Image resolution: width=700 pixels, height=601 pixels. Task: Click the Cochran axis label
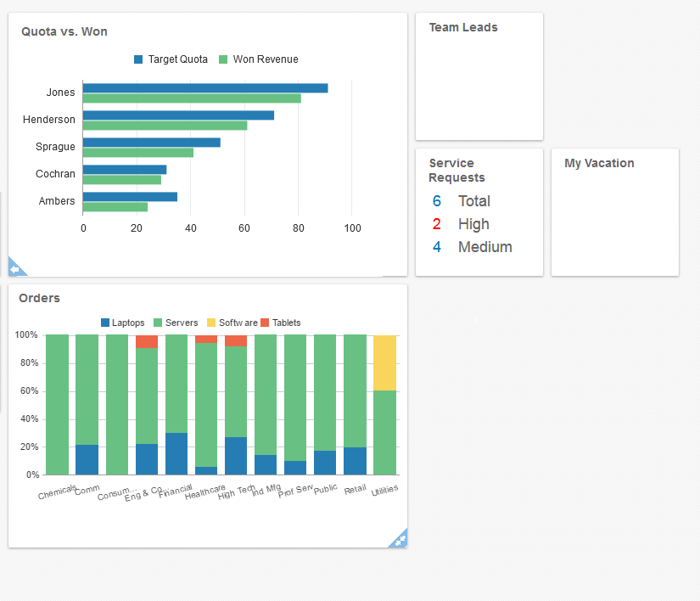pyautogui.click(x=55, y=174)
